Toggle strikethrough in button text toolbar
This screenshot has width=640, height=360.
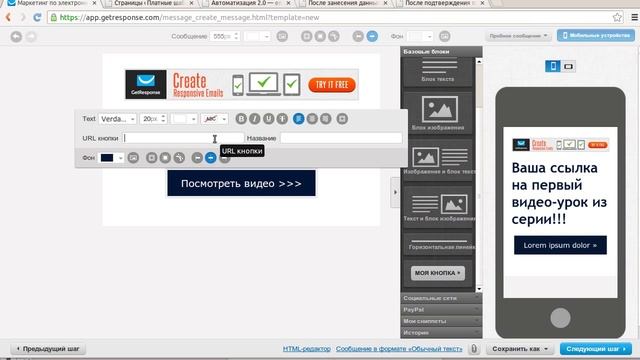(x=282, y=119)
